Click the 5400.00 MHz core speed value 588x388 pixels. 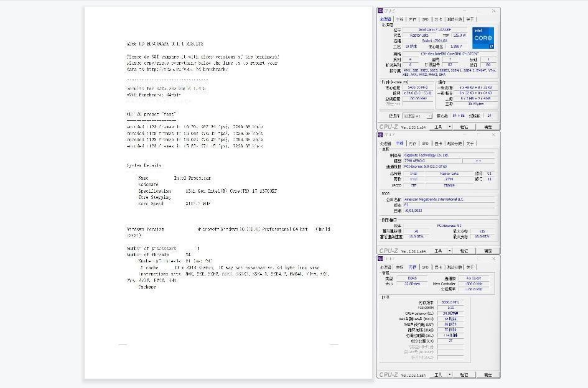click(418, 87)
